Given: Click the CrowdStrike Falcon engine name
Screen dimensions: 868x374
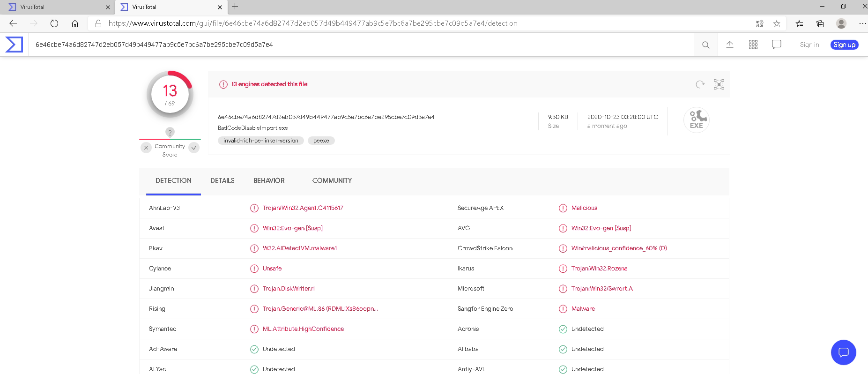Looking at the screenshot, I should click(485, 248).
